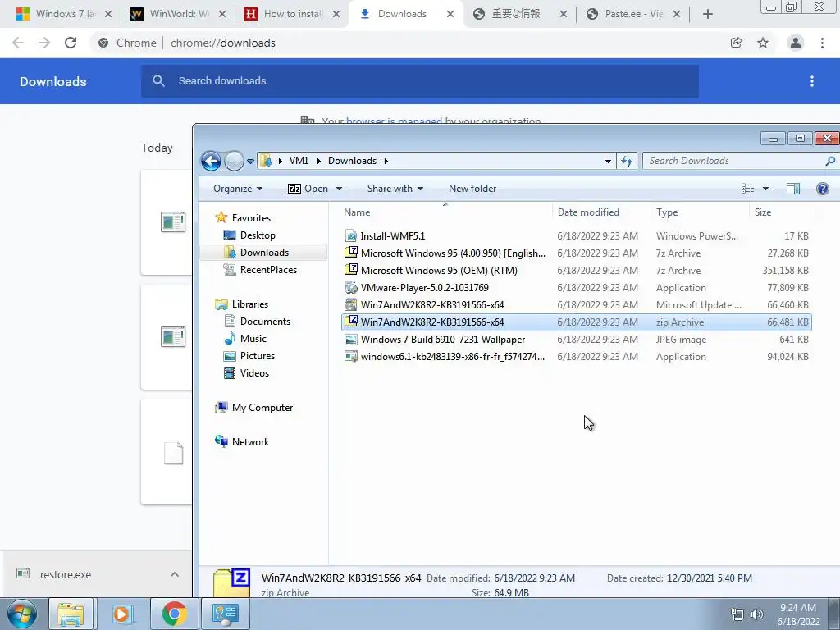The width and height of the screenshot is (840, 630).
Task: Bookmark this page star icon
Action: (763, 43)
